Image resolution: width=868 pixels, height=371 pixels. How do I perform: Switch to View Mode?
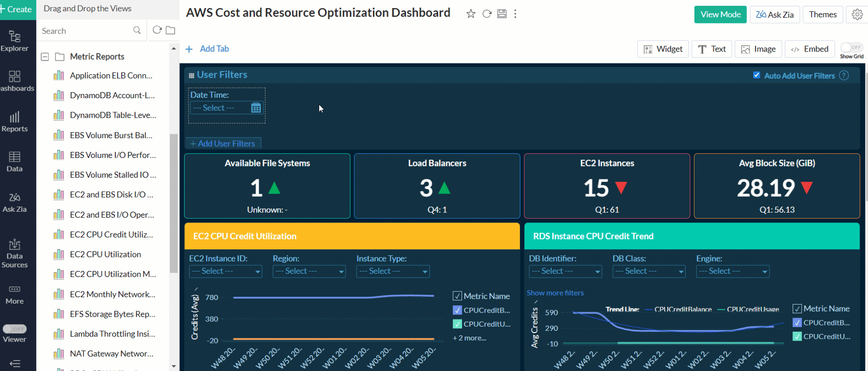coord(720,14)
